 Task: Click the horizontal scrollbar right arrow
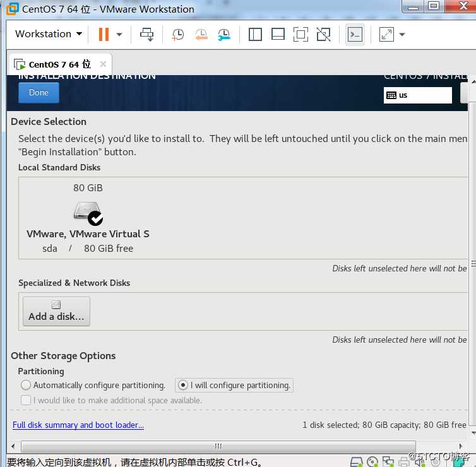(461, 446)
